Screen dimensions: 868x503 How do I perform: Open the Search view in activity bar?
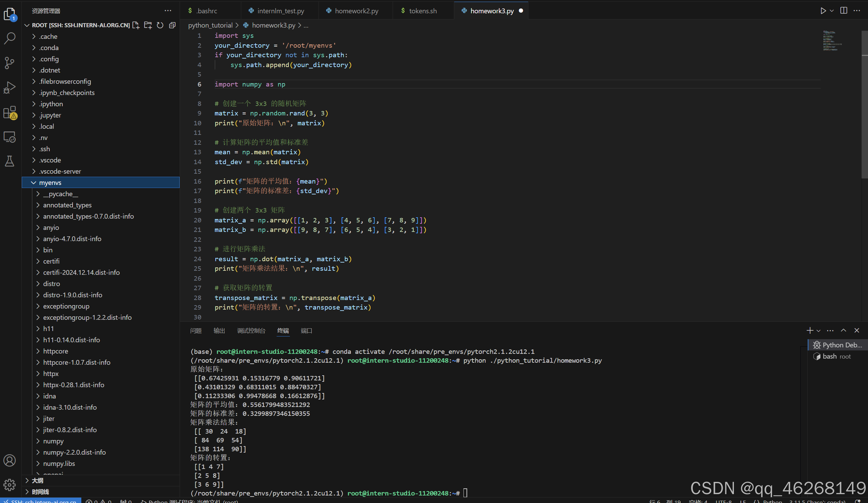click(x=10, y=38)
